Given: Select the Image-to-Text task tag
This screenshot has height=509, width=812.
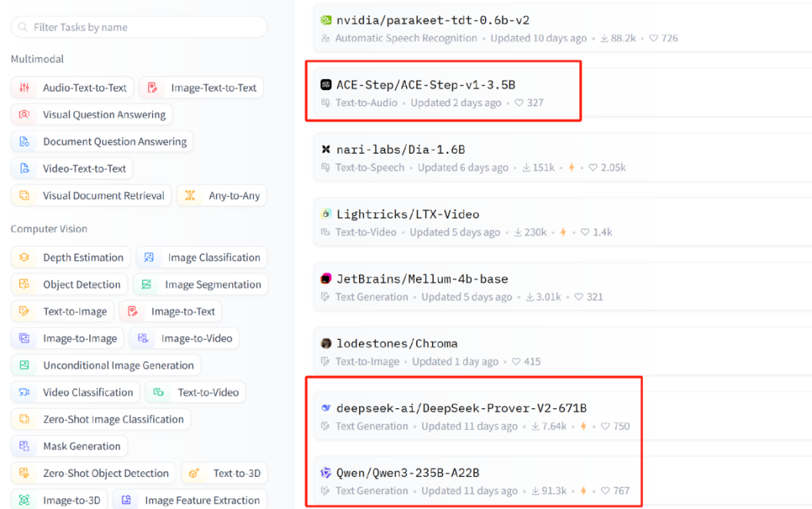Looking at the screenshot, I should (x=171, y=311).
